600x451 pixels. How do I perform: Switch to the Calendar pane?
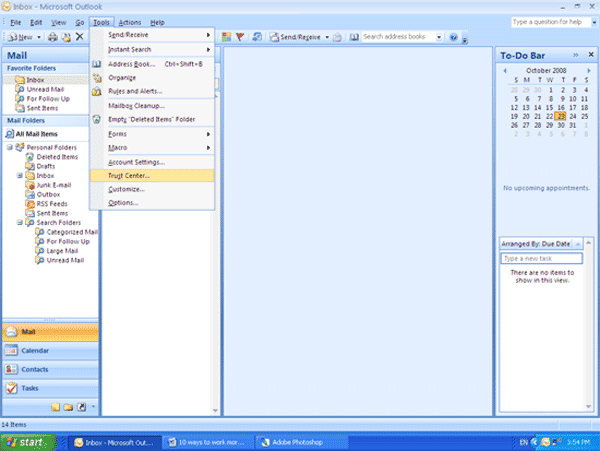tap(50, 350)
